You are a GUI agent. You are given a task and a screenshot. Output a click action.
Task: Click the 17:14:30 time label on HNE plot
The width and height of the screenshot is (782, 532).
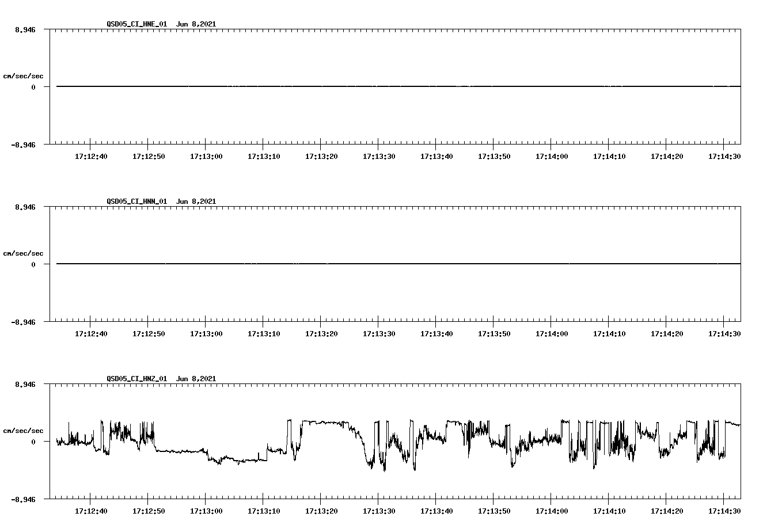pos(724,157)
